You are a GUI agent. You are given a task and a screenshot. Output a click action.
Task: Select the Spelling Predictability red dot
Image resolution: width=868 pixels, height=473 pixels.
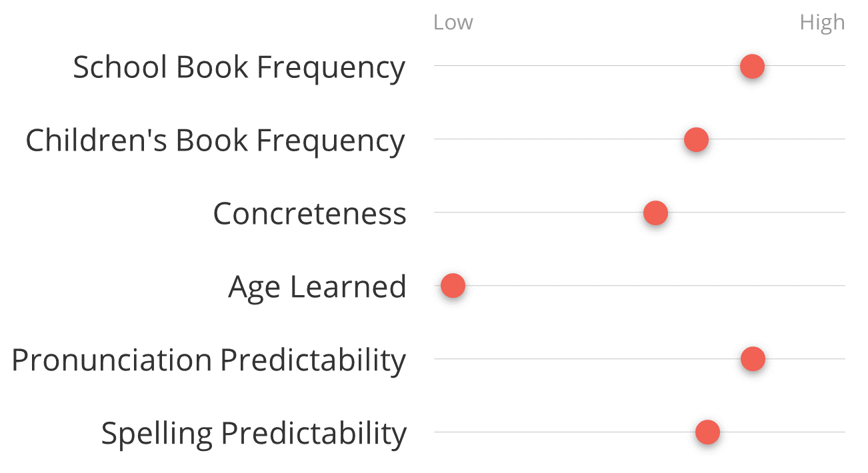[x=707, y=432]
